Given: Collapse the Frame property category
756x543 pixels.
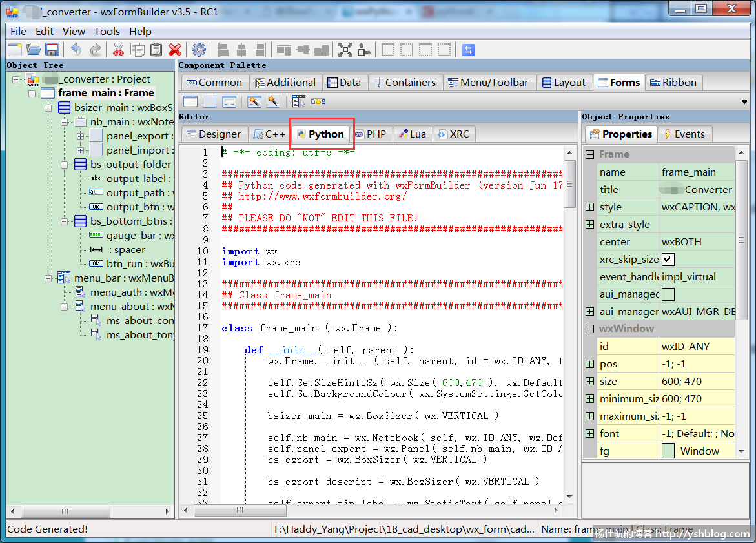Looking at the screenshot, I should [x=589, y=154].
